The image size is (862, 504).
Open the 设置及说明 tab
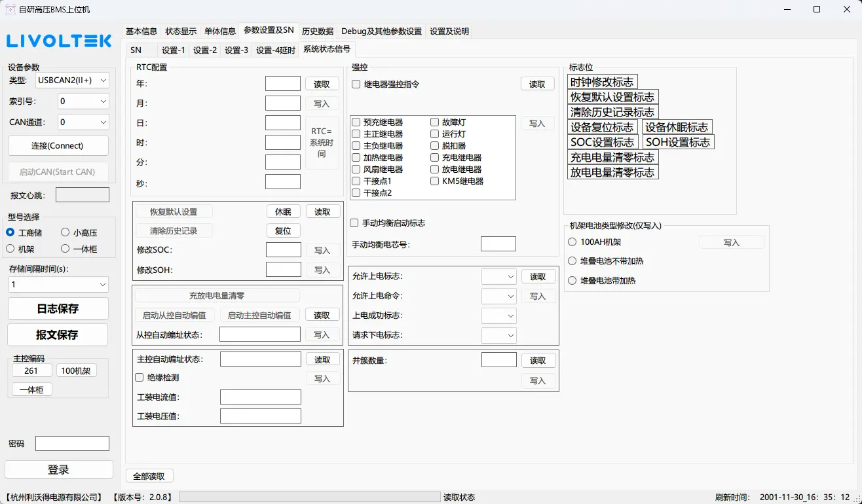(x=449, y=31)
